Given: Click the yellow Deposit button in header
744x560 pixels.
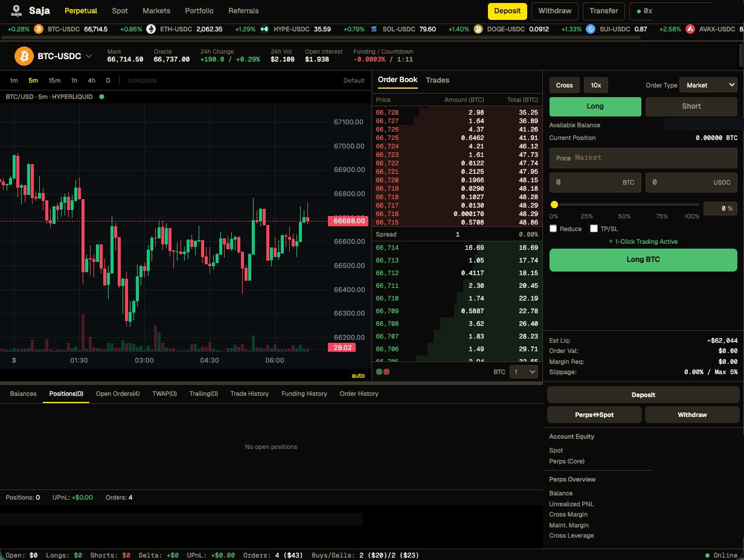Looking at the screenshot, I should tap(507, 11).
